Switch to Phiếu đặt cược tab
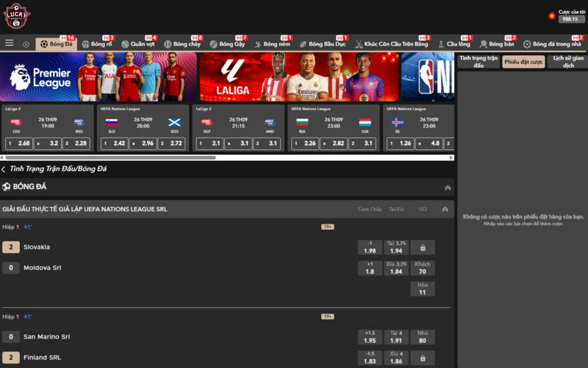Screen dimensions: 588x368 click(x=523, y=62)
